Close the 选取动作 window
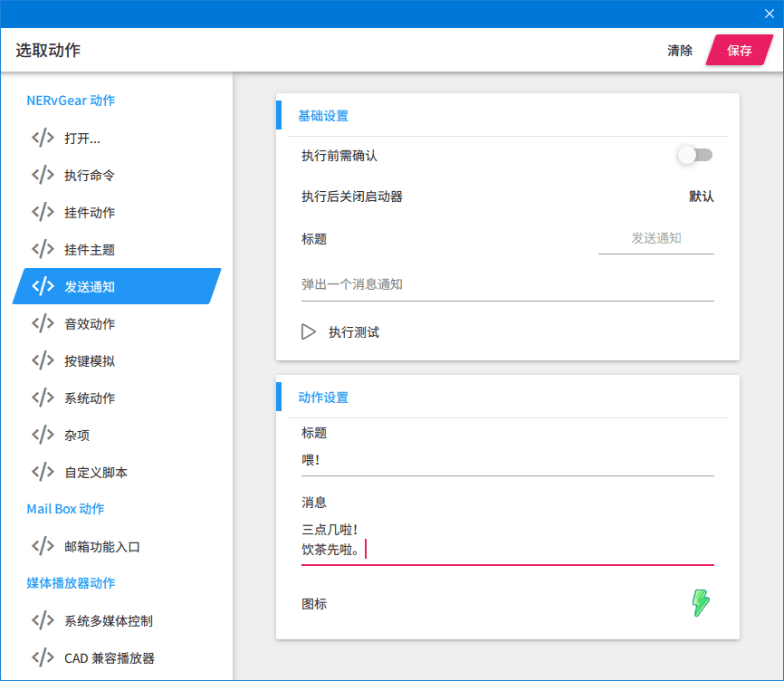The height and width of the screenshot is (681, 784). point(769,14)
